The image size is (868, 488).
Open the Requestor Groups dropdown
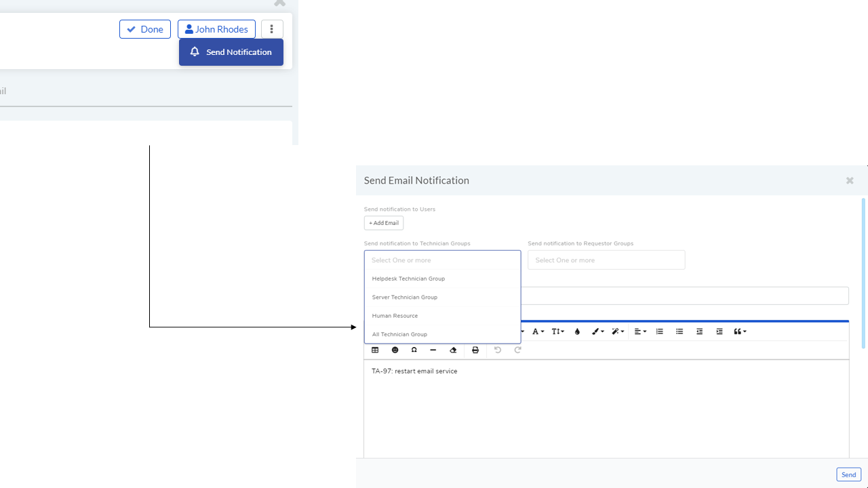(x=606, y=260)
